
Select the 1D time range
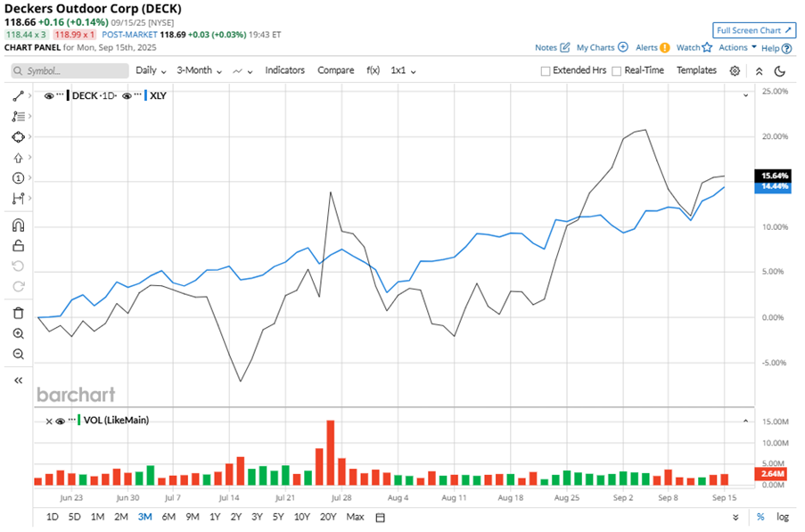tap(53, 517)
